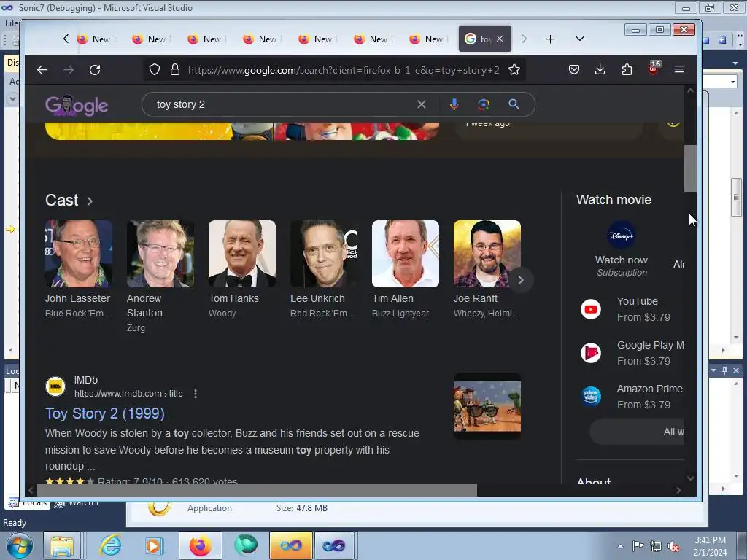Show more cast members arrow
The width and height of the screenshot is (747, 560).
point(521,280)
